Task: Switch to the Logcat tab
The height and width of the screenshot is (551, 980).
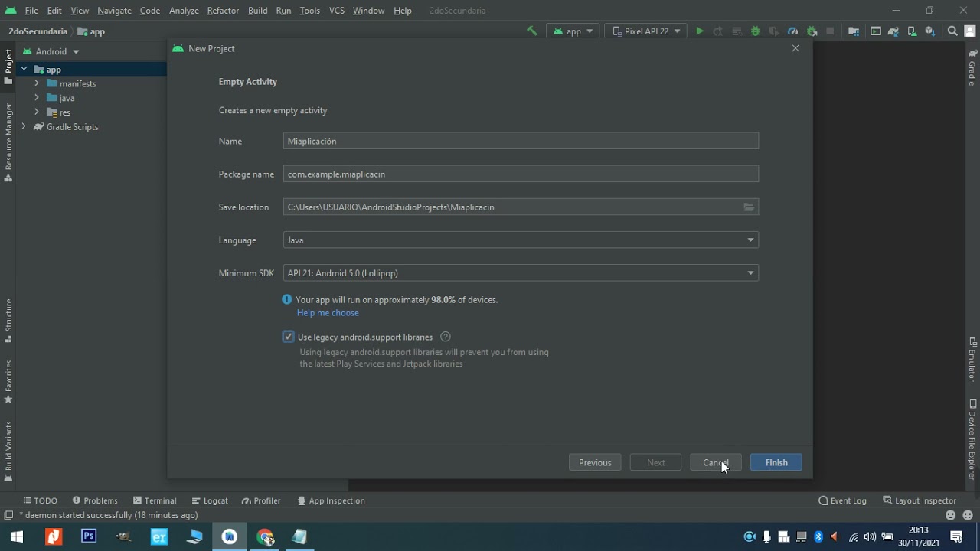Action: pyautogui.click(x=210, y=500)
